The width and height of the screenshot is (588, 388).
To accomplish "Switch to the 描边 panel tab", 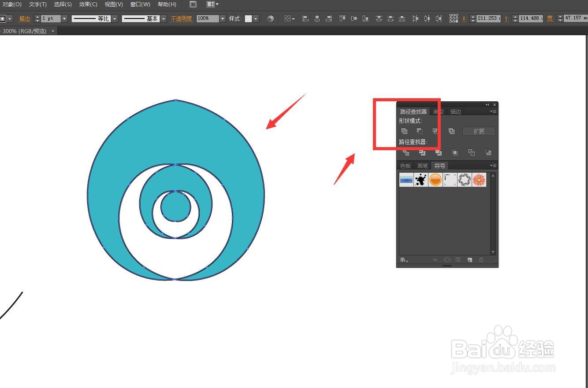I will coord(455,112).
